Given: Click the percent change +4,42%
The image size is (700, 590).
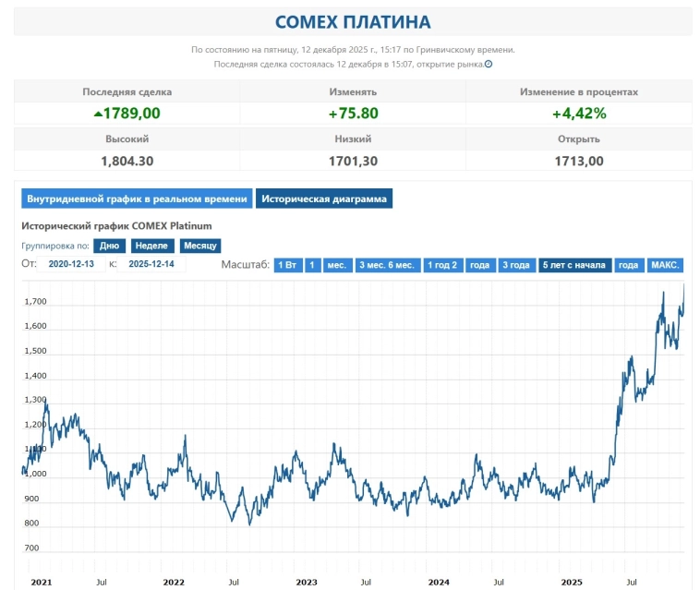Looking at the screenshot, I should [579, 114].
